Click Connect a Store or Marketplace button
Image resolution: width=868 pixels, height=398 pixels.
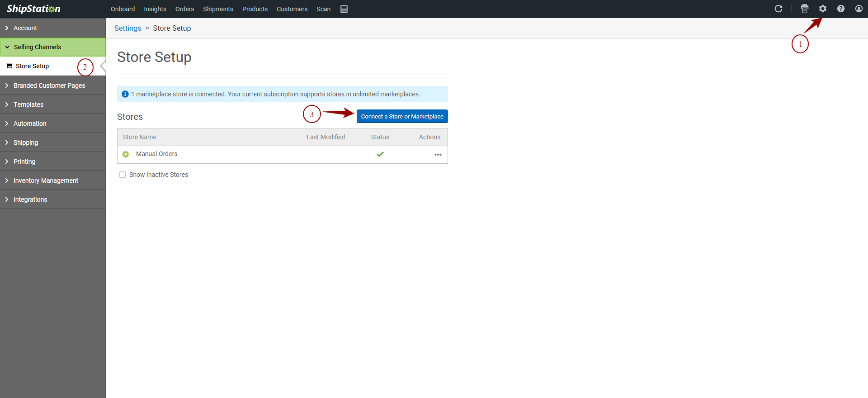(402, 116)
